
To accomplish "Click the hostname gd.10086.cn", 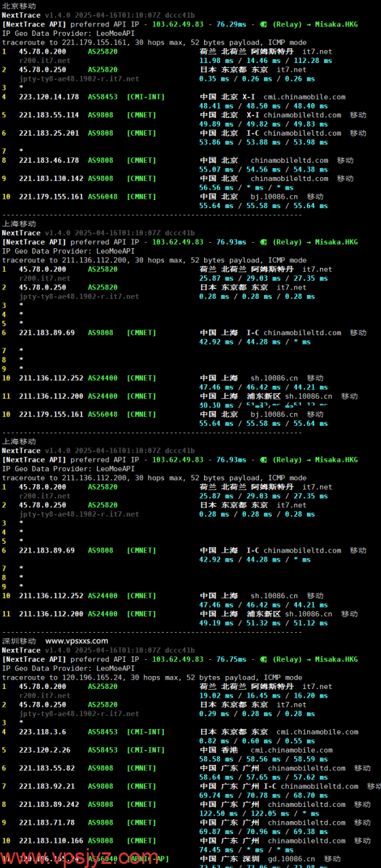I will point(291,859).
